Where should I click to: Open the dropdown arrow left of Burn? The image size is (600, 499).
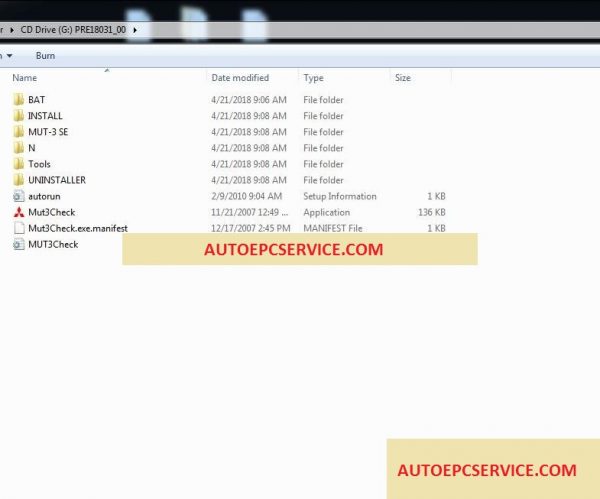coord(10,56)
